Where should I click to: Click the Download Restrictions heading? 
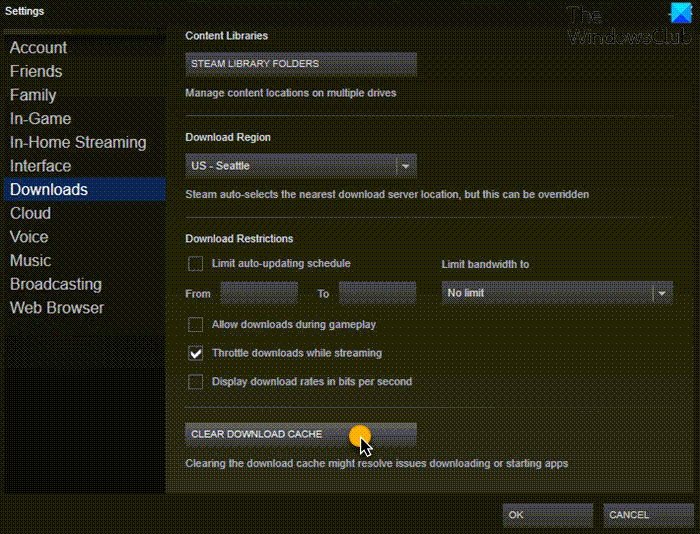[x=239, y=239]
